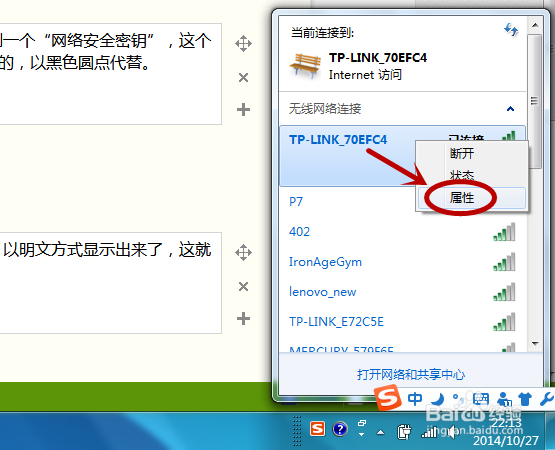Open 打开网络和共享中心 link
555x450 pixels.
411,374
